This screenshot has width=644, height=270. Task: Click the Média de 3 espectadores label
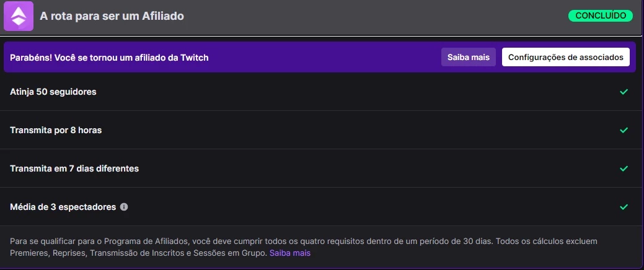coord(63,207)
